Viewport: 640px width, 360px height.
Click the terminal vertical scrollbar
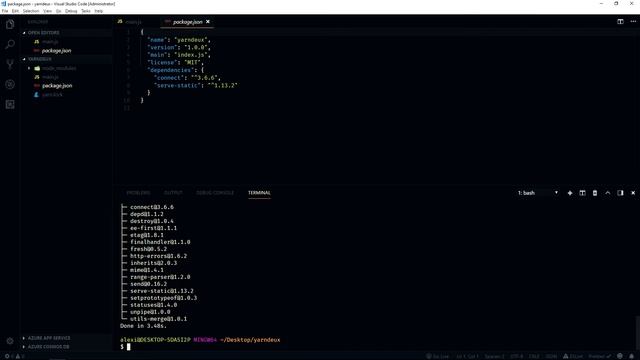(x=637, y=333)
